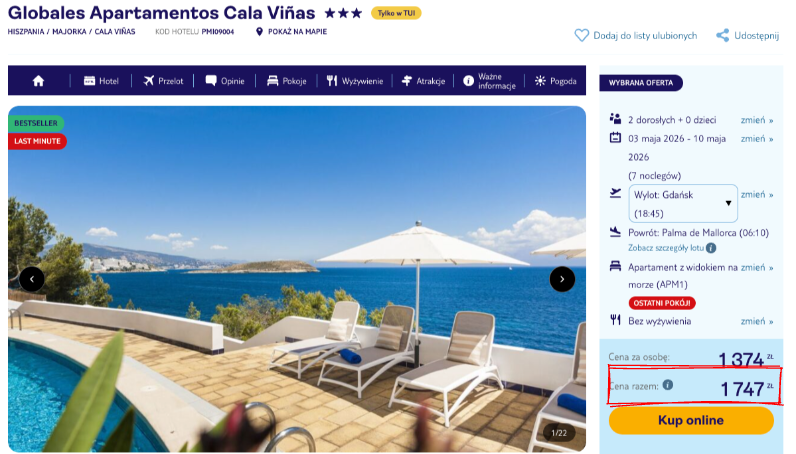Viewport: 796px width, 454px height.
Task: Change the meal plan via zmień
Action: (756, 321)
